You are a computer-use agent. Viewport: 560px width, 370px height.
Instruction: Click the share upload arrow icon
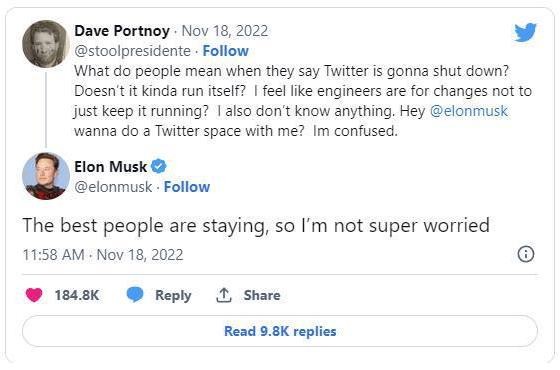pyautogui.click(x=224, y=295)
